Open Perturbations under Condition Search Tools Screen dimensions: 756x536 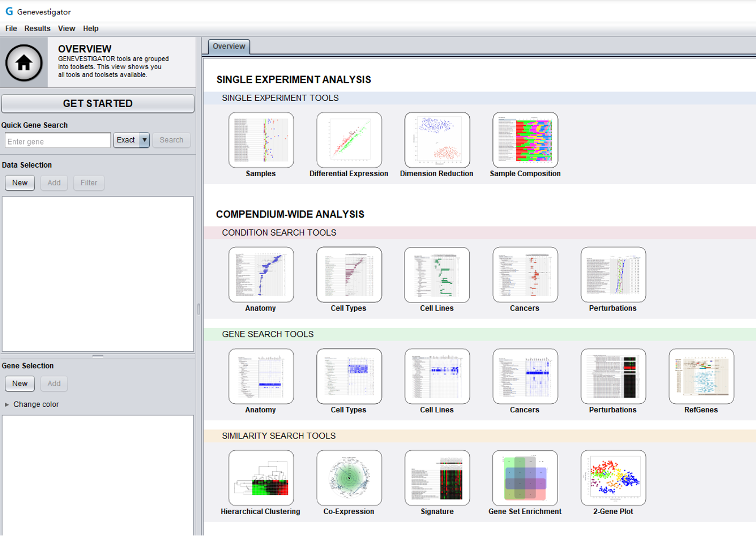click(x=613, y=275)
